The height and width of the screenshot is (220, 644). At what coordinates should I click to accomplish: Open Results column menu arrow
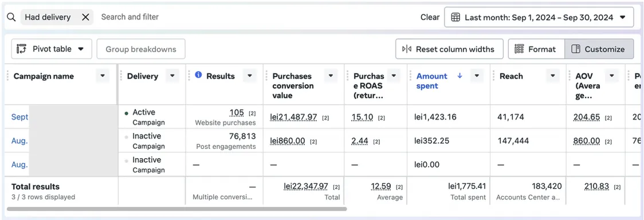click(250, 76)
